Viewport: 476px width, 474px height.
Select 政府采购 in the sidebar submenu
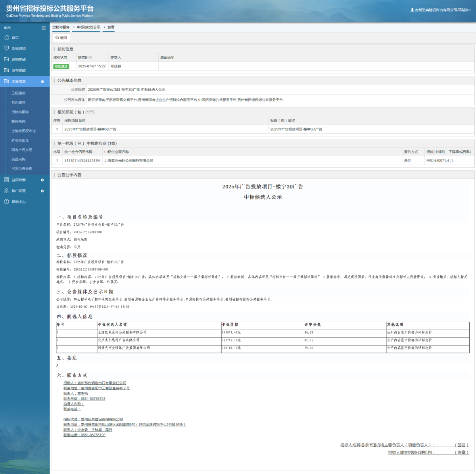click(x=18, y=121)
